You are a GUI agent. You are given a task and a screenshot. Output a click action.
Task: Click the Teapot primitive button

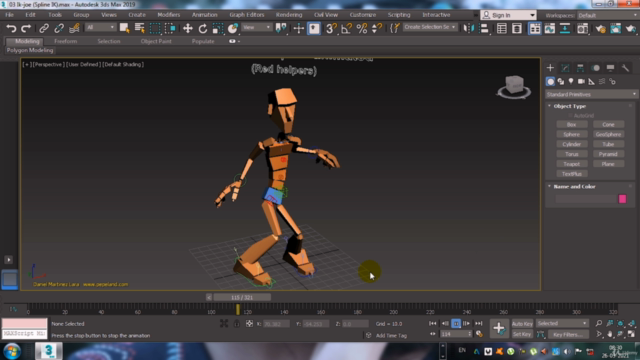point(571,164)
